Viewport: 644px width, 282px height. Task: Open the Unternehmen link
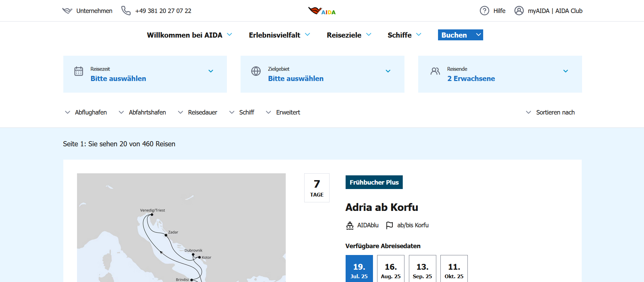[94, 11]
